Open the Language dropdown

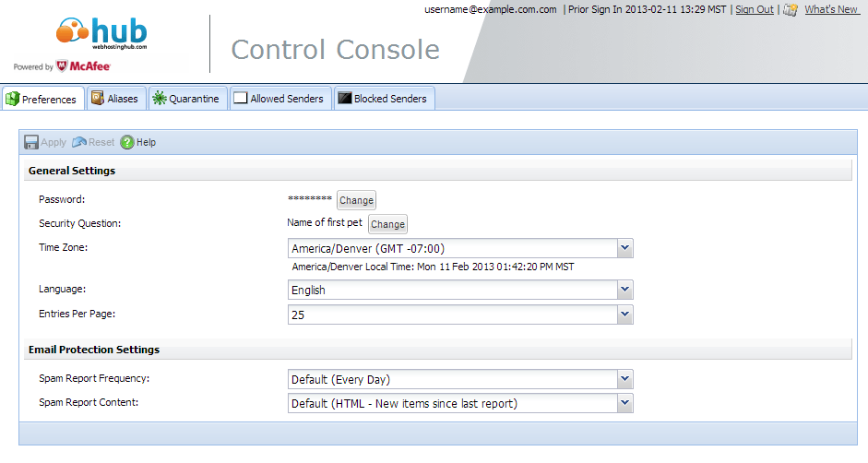pyautogui.click(x=624, y=290)
